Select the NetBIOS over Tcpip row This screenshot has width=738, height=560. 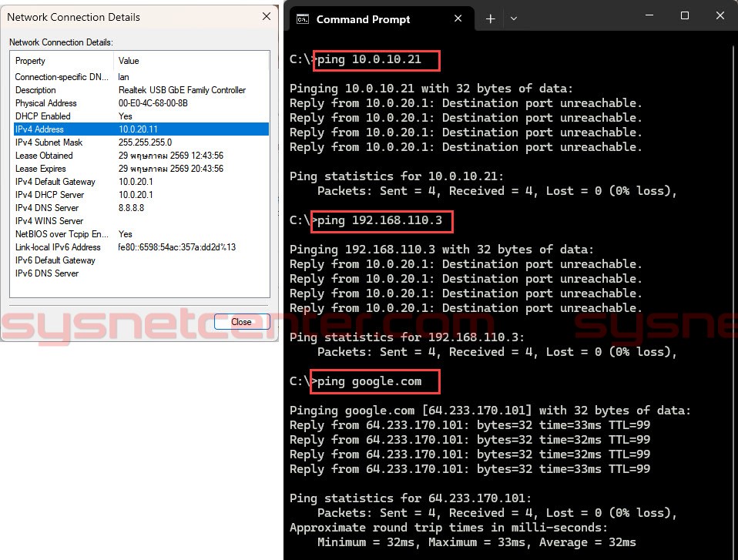(x=141, y=234)
